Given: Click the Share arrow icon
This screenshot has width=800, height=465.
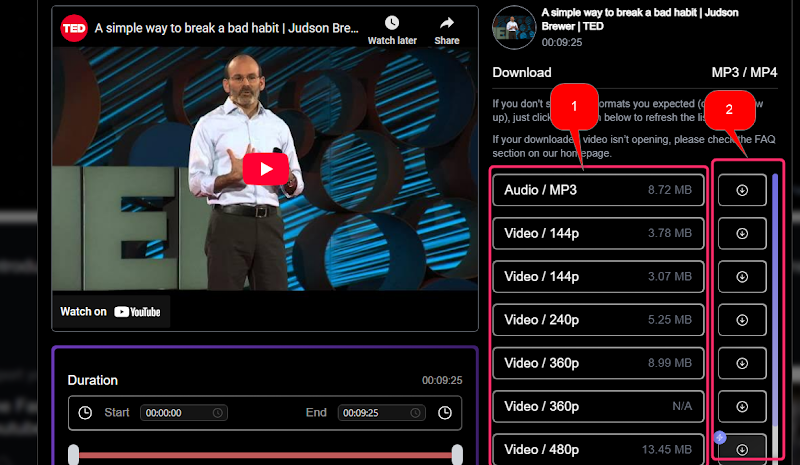Looking at the screenshot, I should (447, 23).
